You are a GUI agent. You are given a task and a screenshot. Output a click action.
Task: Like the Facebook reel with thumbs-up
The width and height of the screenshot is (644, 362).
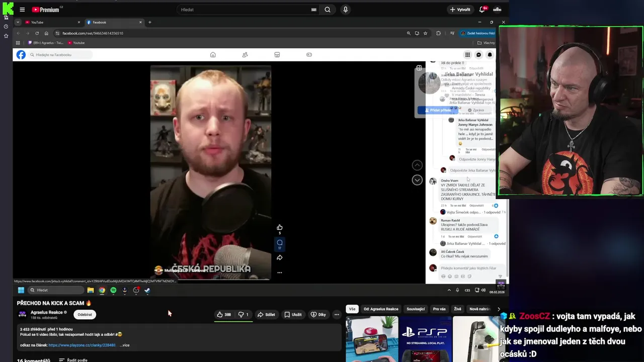click(280, 227)
